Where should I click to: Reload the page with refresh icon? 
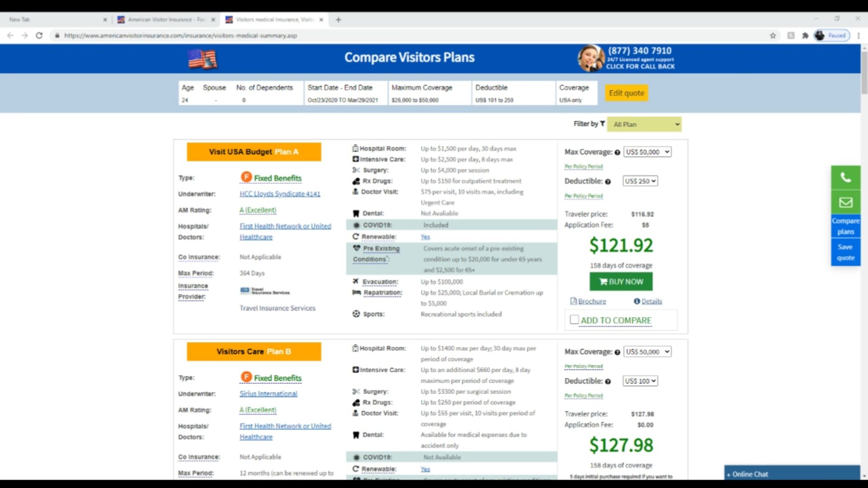(x=39, y=35)
